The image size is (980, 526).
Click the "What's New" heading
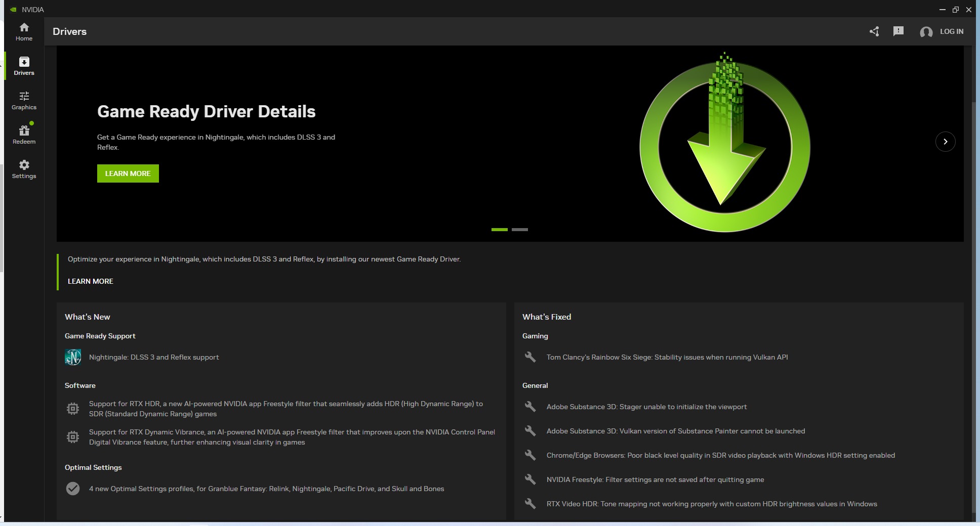pos(88,317)
